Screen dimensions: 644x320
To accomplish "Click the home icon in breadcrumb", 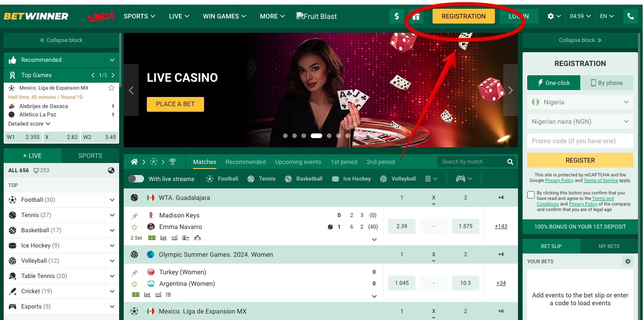I will (134, 162).
